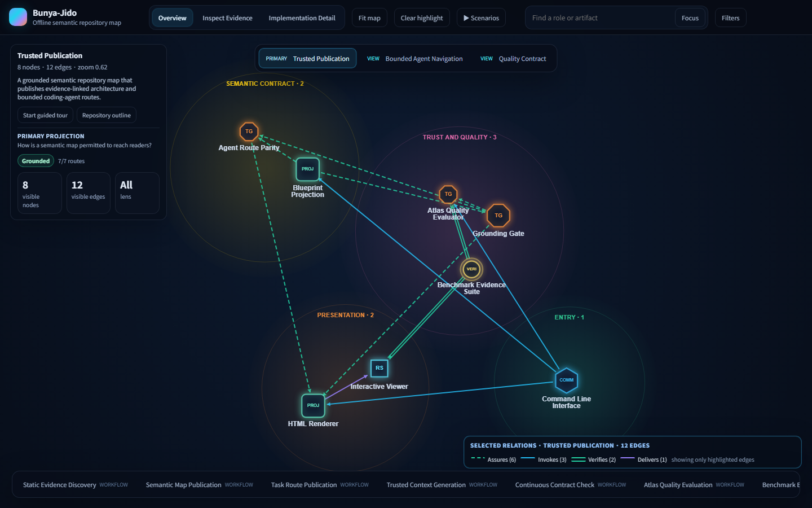The image size is (812, 508).
Task: Click the All lens stat card
Action: [137, 193]
